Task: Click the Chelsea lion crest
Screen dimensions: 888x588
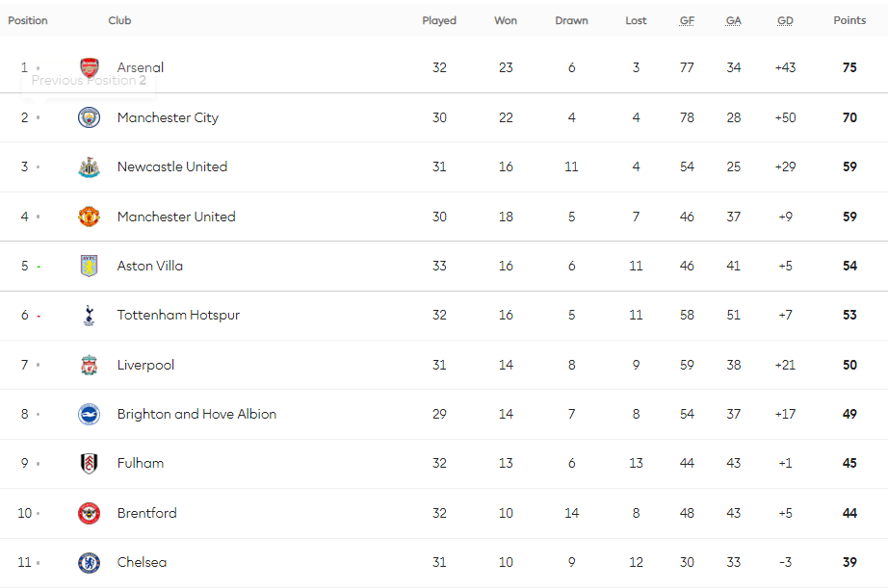Action: 89,563
